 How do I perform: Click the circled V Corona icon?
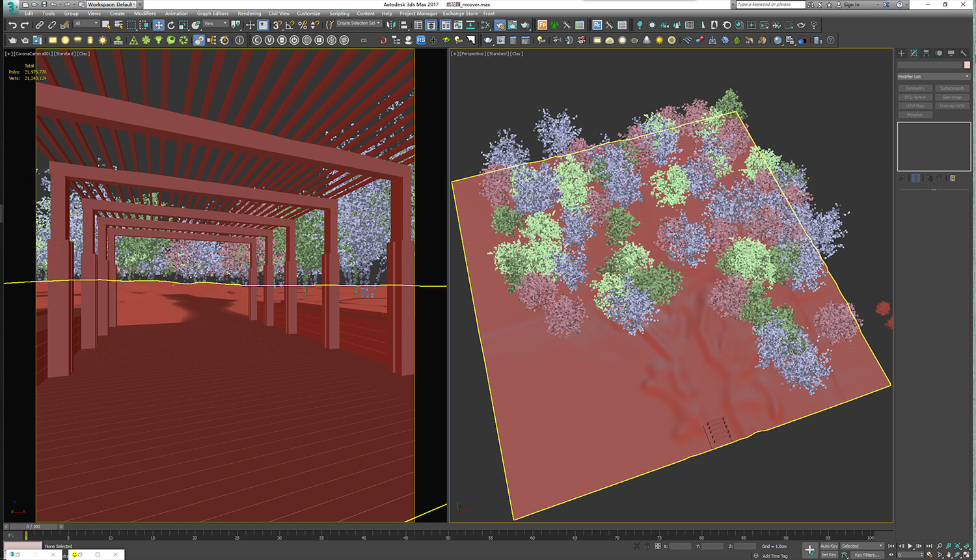(269, 40)
